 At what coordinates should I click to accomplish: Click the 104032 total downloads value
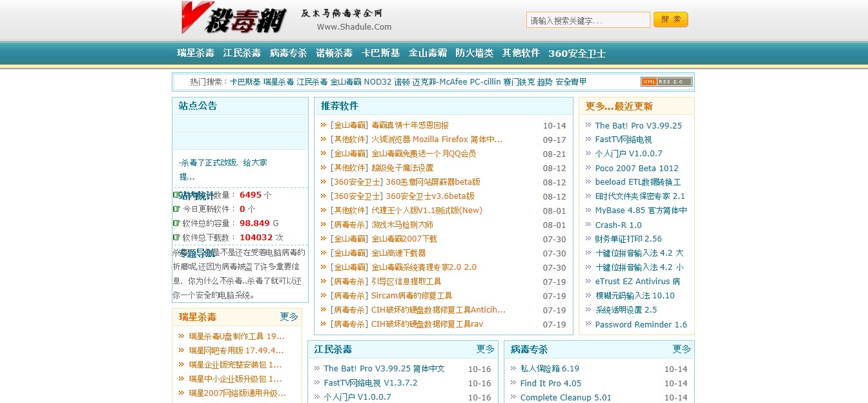coord(256,238)
